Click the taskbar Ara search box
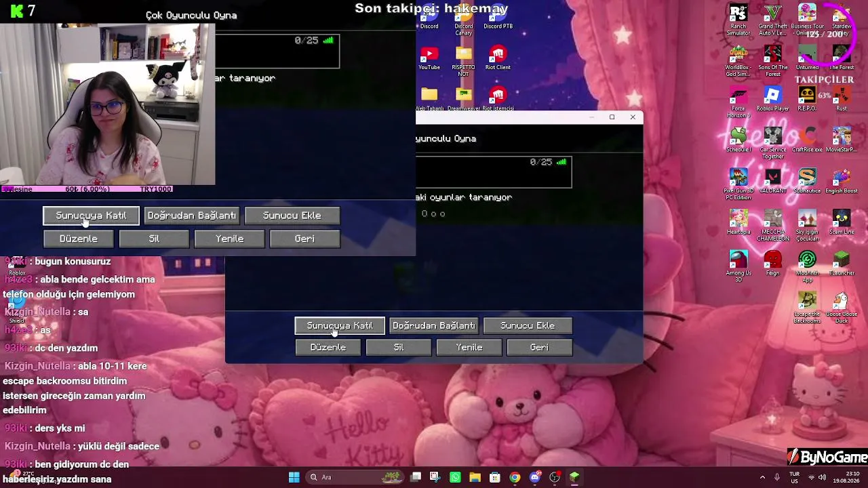This screenshot has height=488, width=868. click(x=354, y=477)
